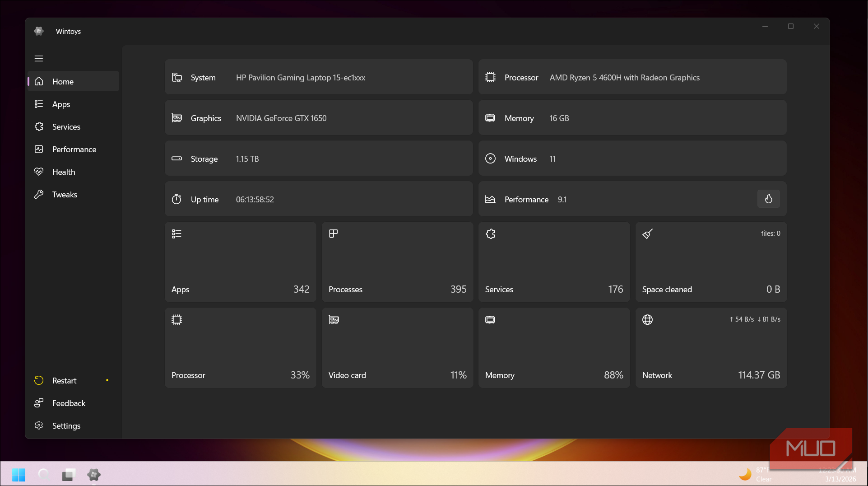Image resolution: width=868 pixels, height=486 pixels.
Task: Open the Feedback page
Action: (73, 403)
